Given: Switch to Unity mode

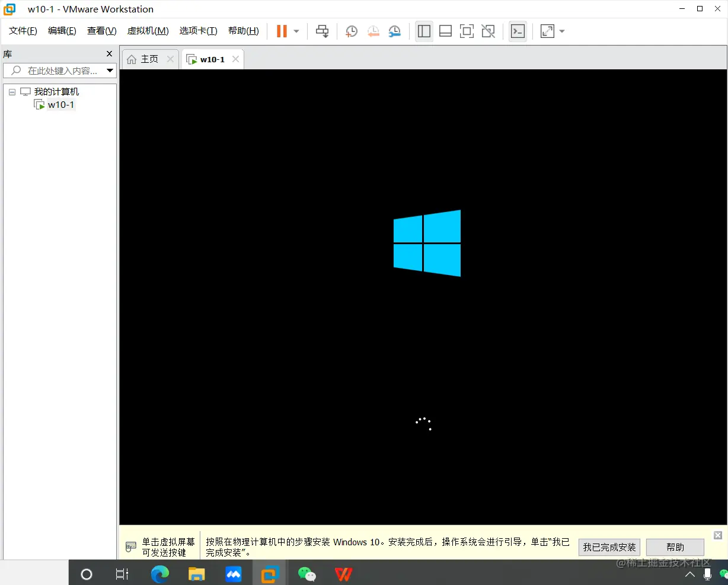Looking at the screenshot, I should pos(488,31).
